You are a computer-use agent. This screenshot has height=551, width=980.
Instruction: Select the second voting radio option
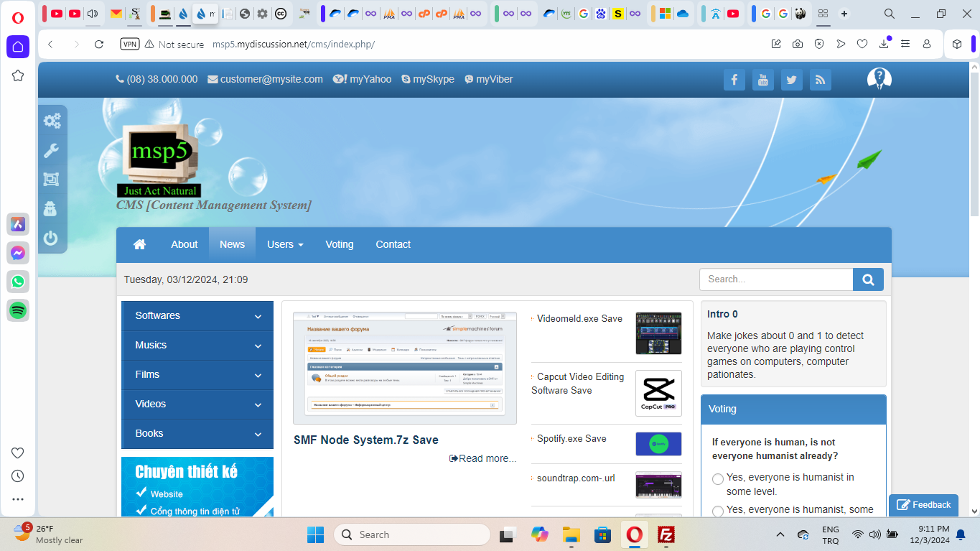coord(717,511)
